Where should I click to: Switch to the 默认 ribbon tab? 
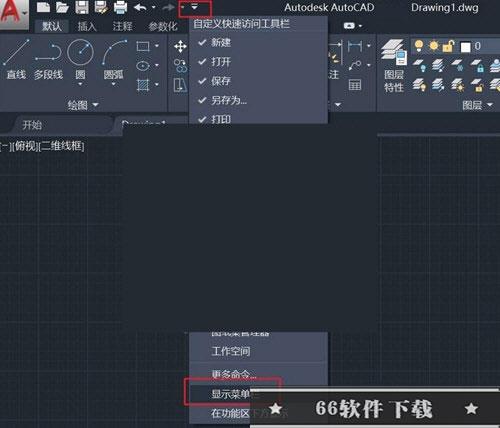[x=52, y=26]
